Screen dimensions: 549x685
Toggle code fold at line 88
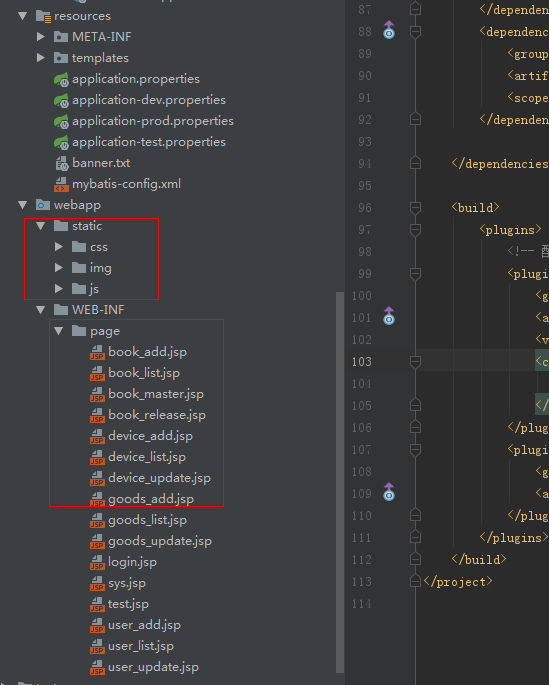(x=415, y=32)
